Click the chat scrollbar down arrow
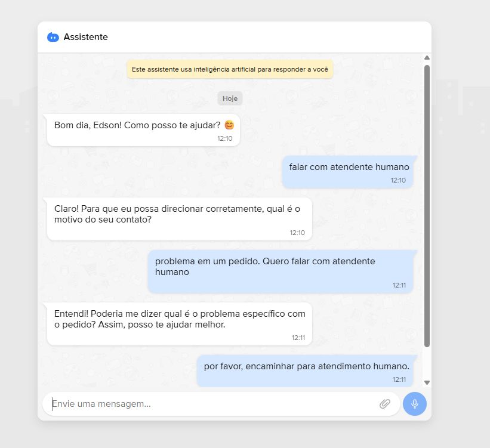Image resolution: width=490 pixels, height=448 pixels. (x=427, y=382)
